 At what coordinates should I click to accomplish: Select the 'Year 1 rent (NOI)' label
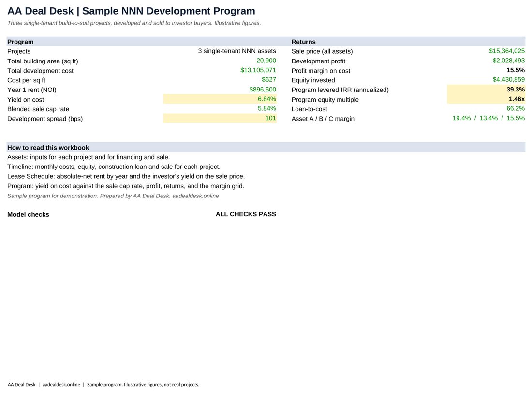click(x=31, y=90)
